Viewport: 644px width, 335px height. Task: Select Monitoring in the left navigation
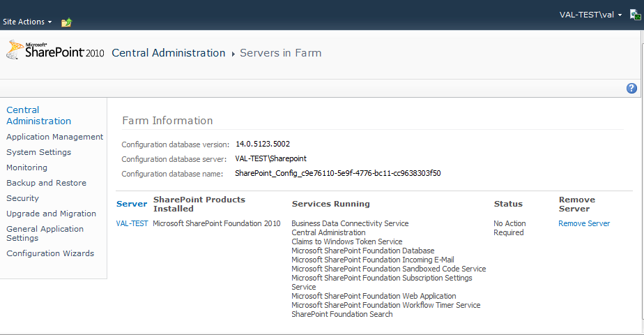pos(26,167)
